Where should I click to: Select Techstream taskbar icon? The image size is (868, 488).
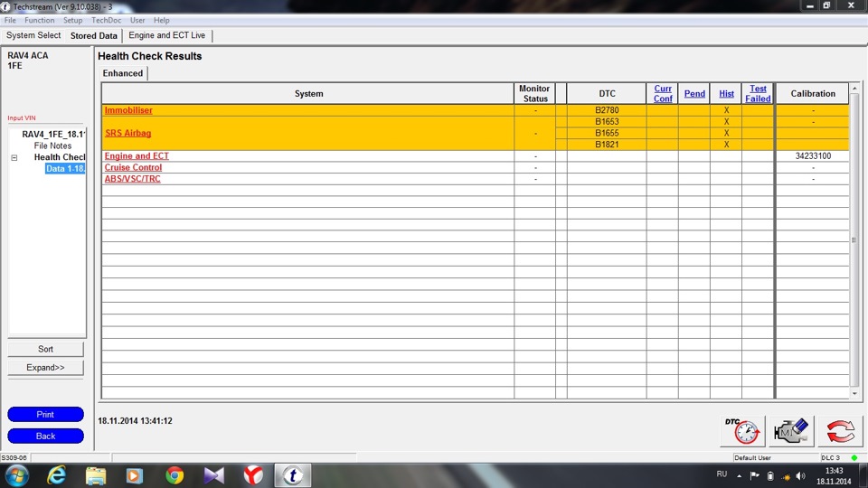292,475
